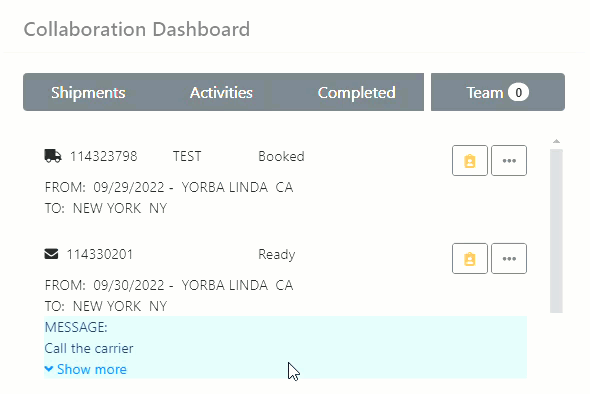Switch to the Completed tab
This screenshot has height=394, width=590.
pyautogui.click(x=356, y=92)
